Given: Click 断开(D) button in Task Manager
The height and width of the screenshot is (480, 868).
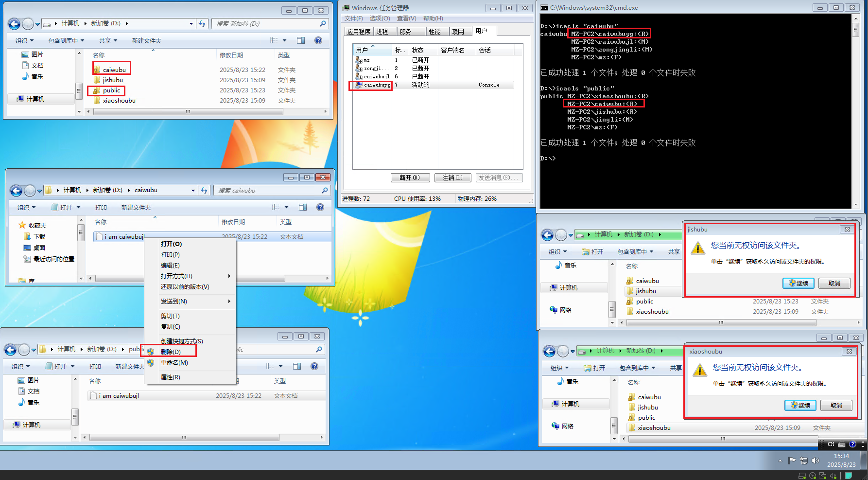Looking at the screenshot, I should coord(410,178).
